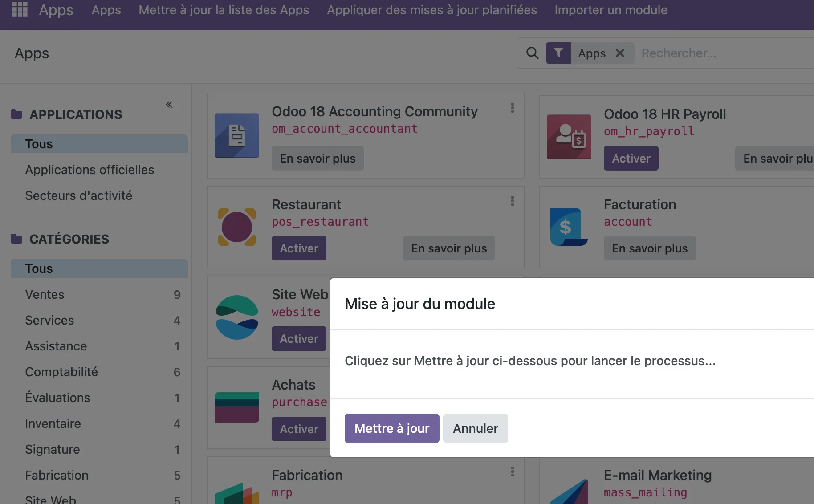Open the Fabrication card kebab menu
The image size is (814, 504).
coord(513,471)
